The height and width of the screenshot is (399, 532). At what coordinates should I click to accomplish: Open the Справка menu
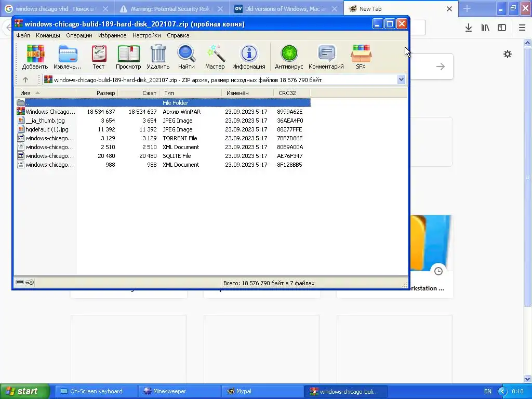pyautogui.click(x=178, y=35)
